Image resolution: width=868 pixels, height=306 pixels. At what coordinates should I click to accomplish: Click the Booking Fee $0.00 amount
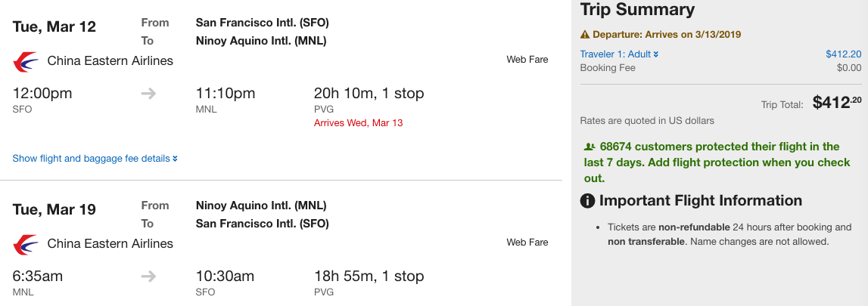pos(848,68)
